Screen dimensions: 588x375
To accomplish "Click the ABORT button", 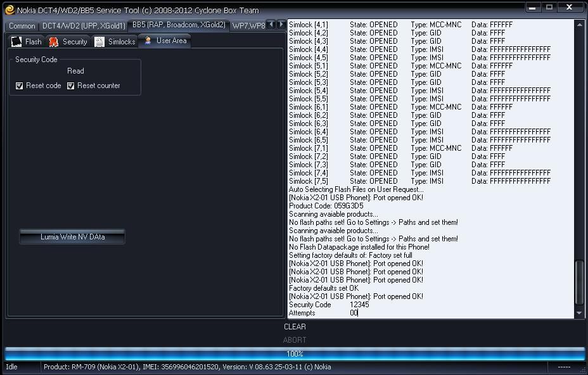I will (295, 340).
